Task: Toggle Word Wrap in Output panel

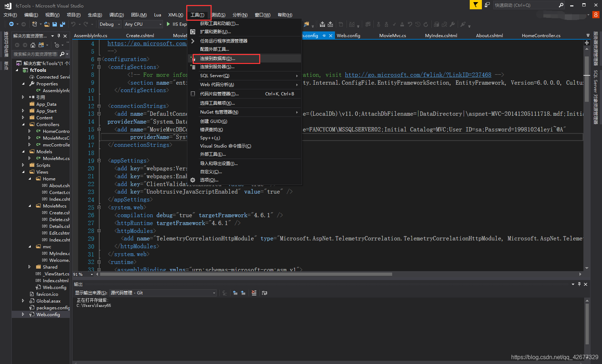Action: pyautogui.click(x=265, y=293)
